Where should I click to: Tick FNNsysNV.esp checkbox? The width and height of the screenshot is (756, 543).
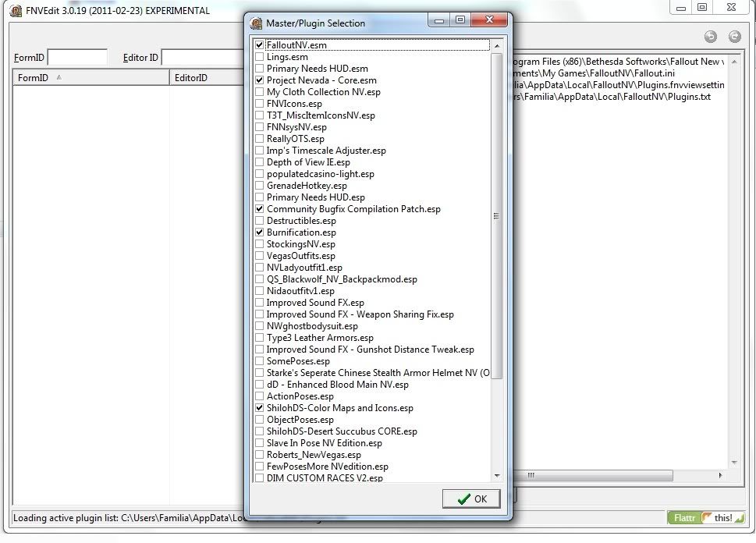pyautogui.click(x=259, y=127)
